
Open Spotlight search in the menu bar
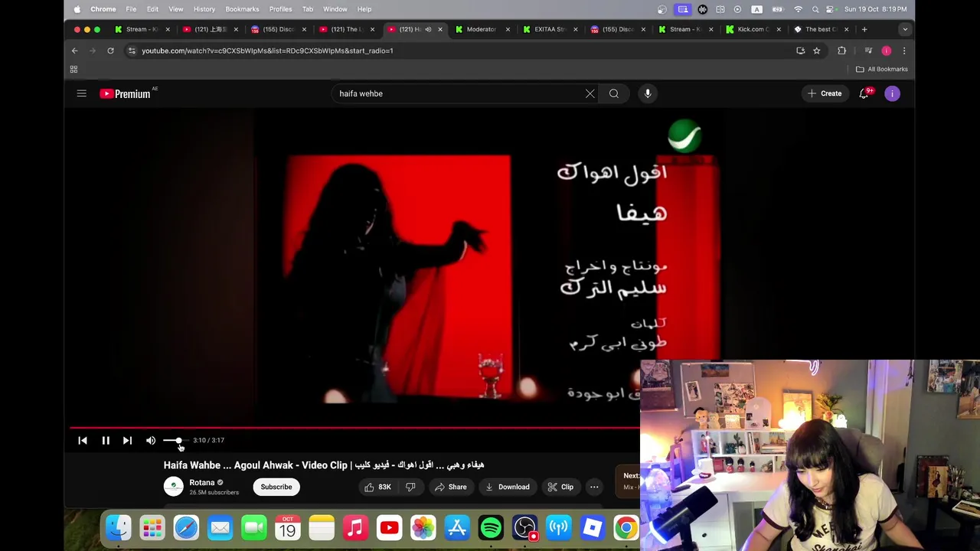click(x=815, y=9)
